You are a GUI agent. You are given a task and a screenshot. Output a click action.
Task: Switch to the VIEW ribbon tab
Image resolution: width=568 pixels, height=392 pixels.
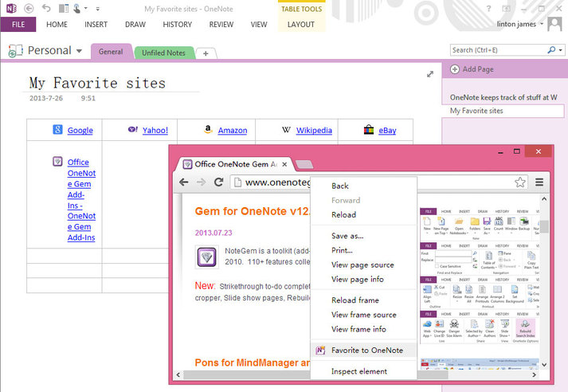tap(259, 24)
